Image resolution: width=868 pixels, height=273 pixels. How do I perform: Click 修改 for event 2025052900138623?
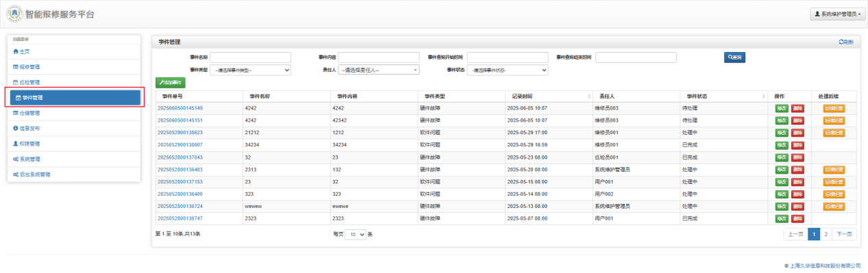(x=782, y=133)
